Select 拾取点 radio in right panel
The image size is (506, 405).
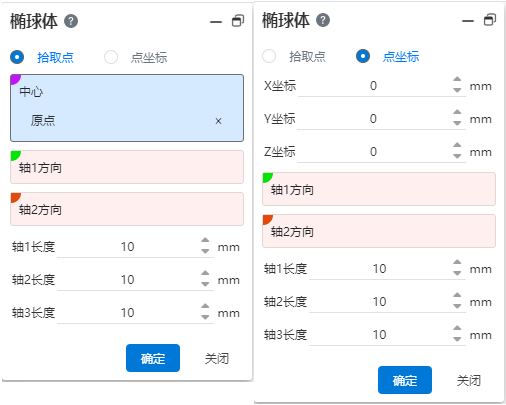point(269,56)
